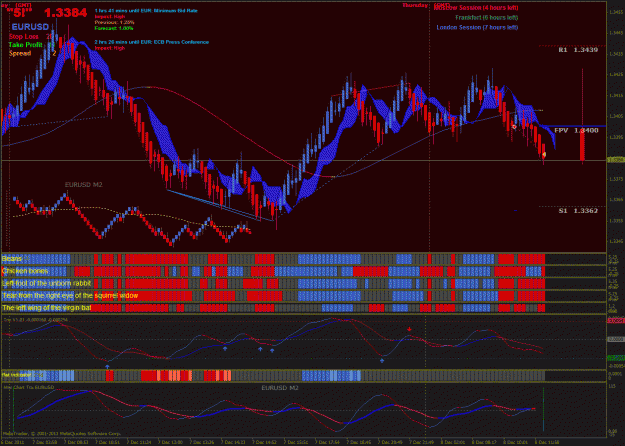Click the rightmost blue up arrow in oscillator
Screen dimensions: 625x446
382,360
